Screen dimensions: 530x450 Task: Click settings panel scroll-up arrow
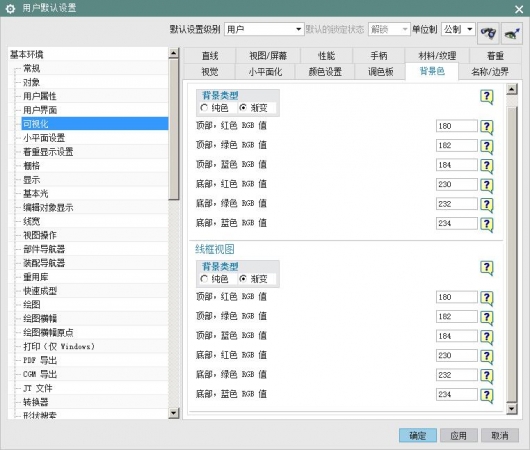point(512,89)
